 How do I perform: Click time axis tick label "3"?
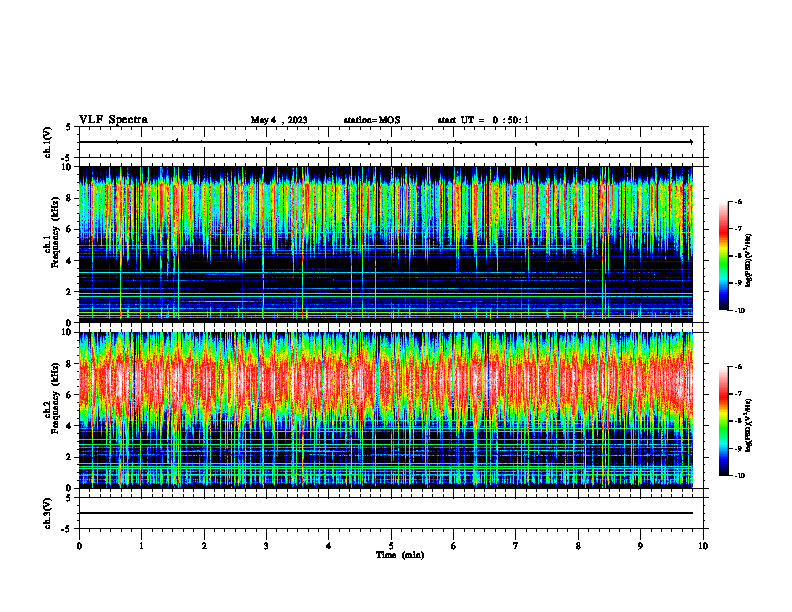pyautogui.click(x=266, y=546)
